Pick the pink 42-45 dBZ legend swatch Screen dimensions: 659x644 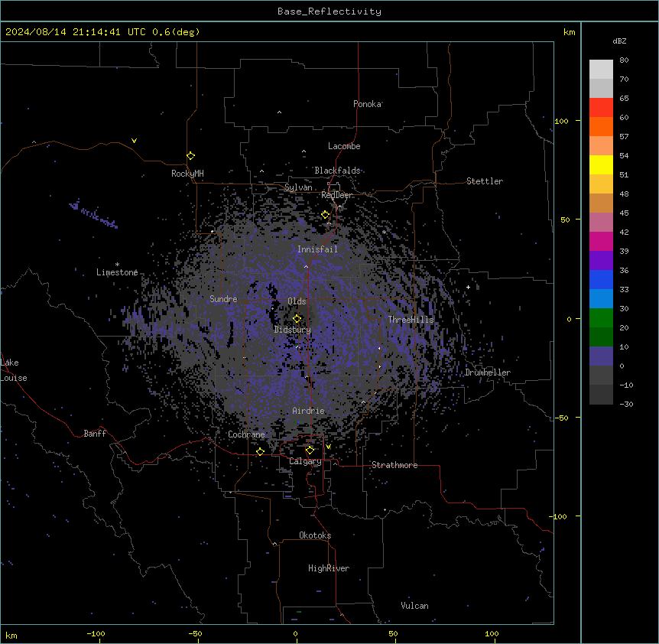pos(601,223)
